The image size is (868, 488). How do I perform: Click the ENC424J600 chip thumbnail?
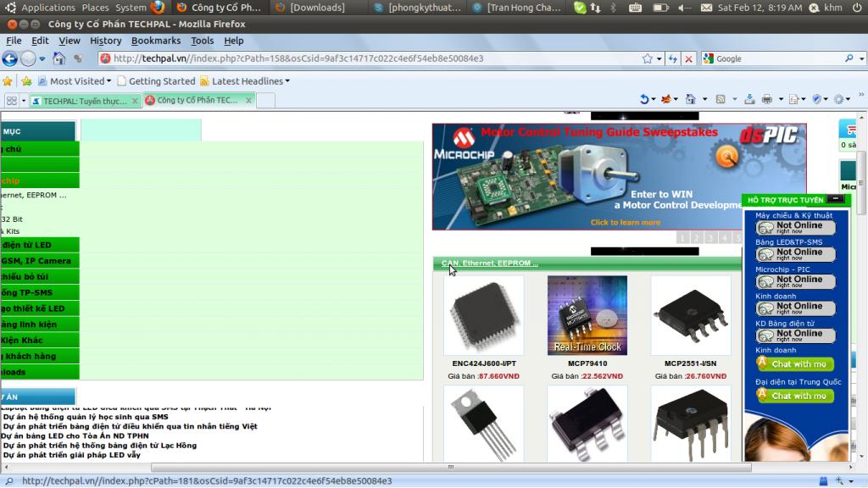pyautogui.click(x=484, y=315)
